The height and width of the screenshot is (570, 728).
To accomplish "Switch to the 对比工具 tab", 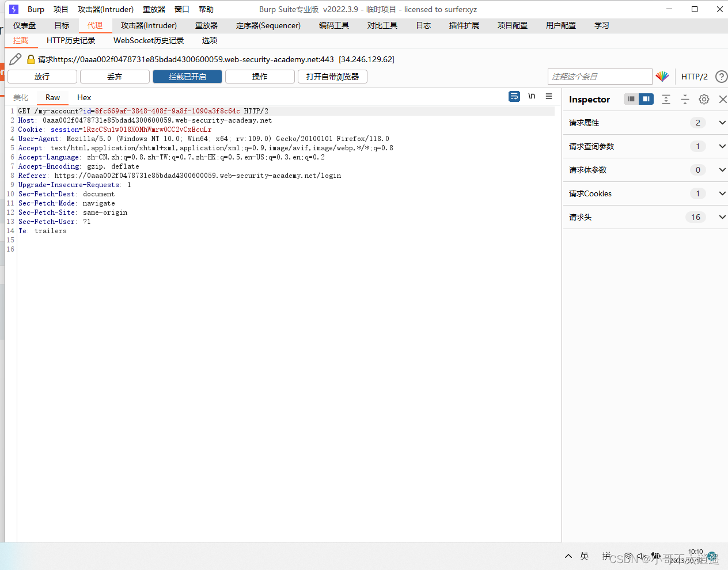I will pos(382,25).
